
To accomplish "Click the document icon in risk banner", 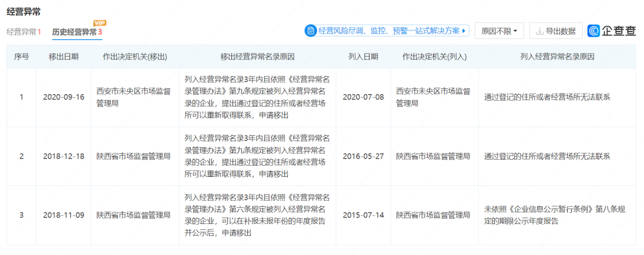I will pyautogui.click(x=311, y=31).
